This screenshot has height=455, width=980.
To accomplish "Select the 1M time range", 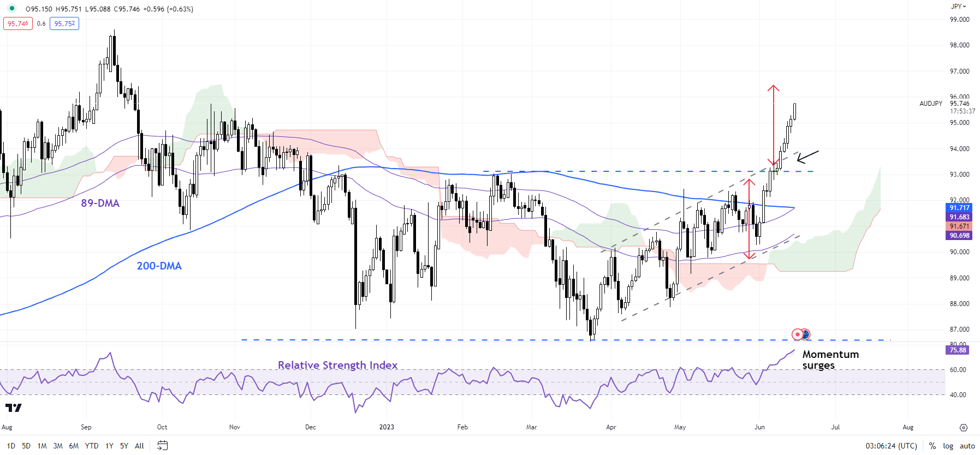I will [42, 446].
